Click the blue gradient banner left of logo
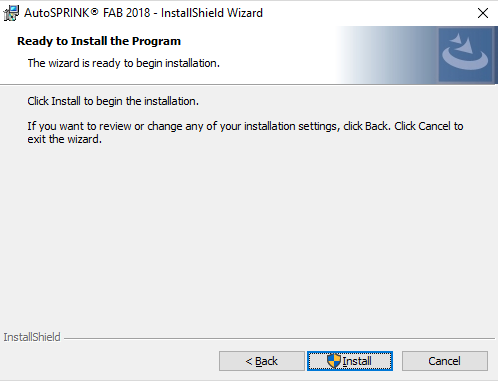The width and height of the screenshot is (498, 381). [x=387, y=55]
